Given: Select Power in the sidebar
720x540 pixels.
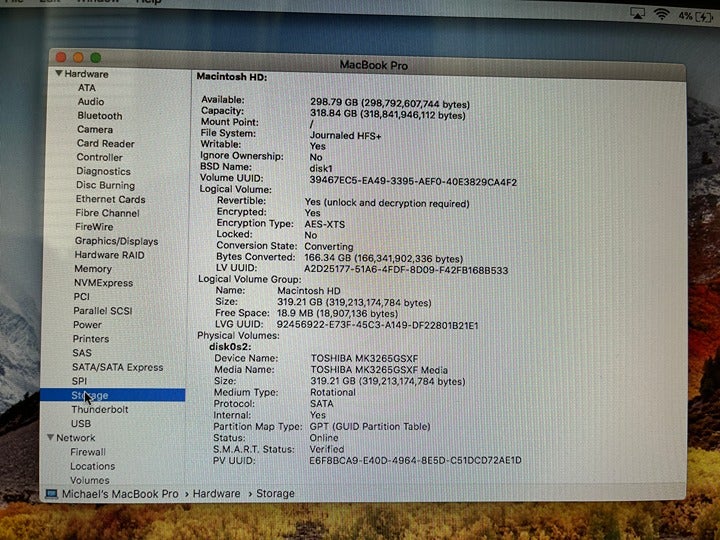Looking at the screenshot, I should click(x=87, y=325).
